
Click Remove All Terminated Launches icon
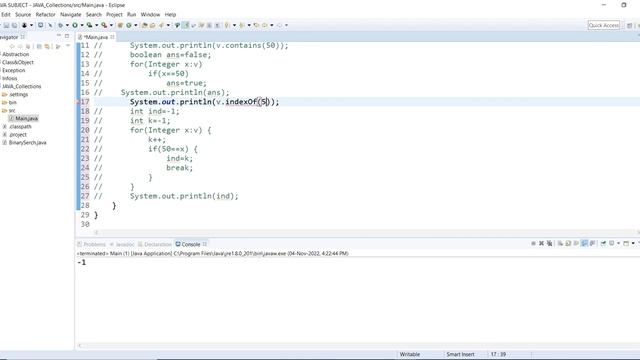click(549, 243)
